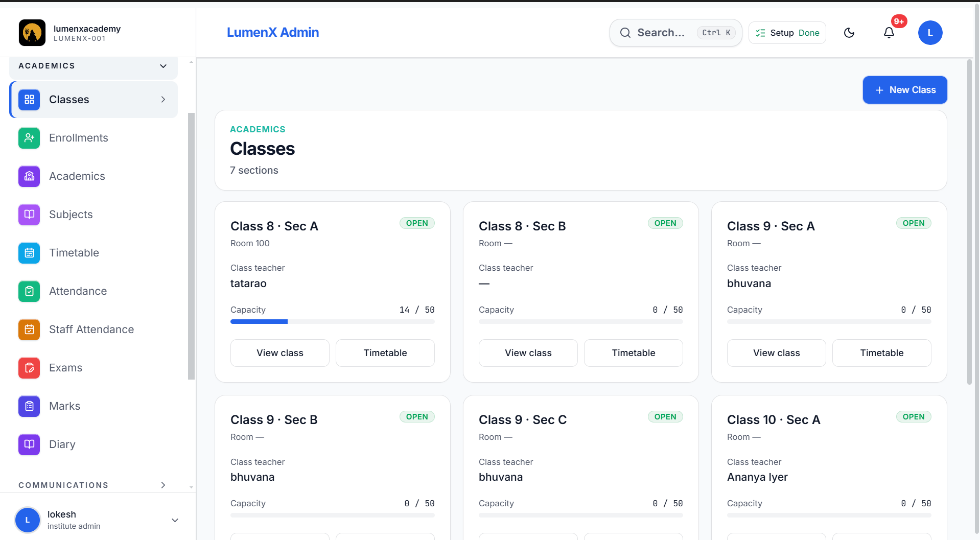
Task: Click the blue Timetable calendar icon
Action: [29, 253]
